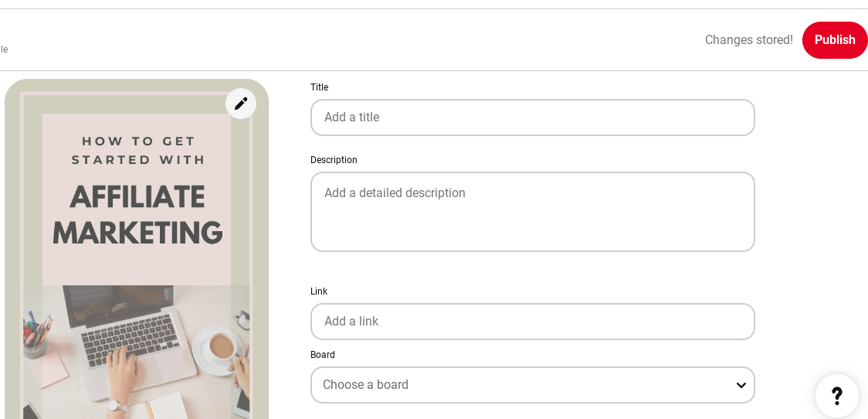Select the 'AFFILIATE MARKETING' heading on the pin
Image resolution: width=868 pixels, height=419 pixels.
pyautogui.click(x=137, y=215)
